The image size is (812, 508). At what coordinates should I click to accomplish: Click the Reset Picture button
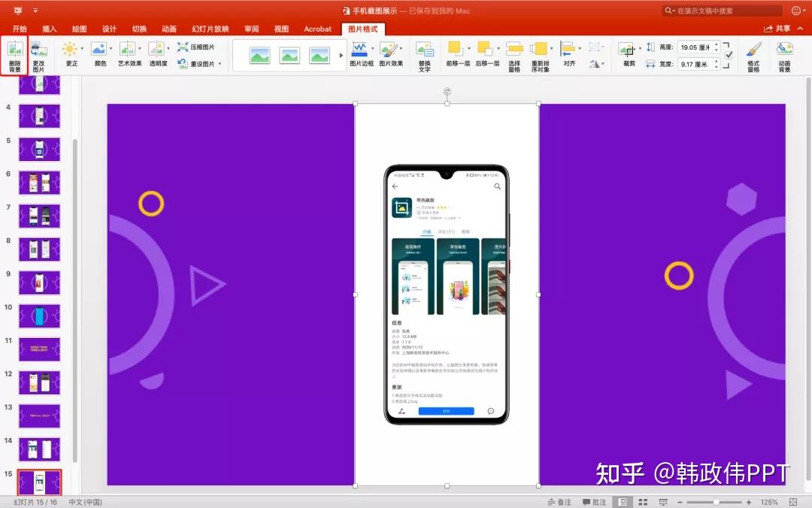coord(183,64)
